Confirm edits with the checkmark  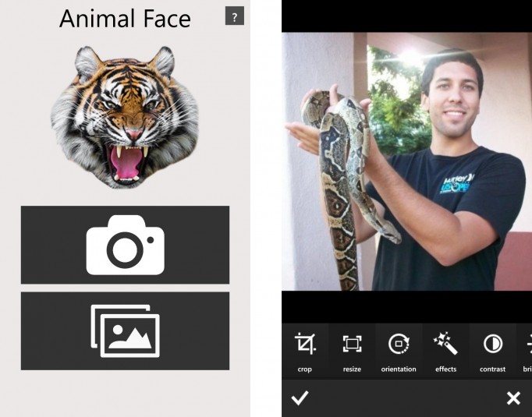300,398
